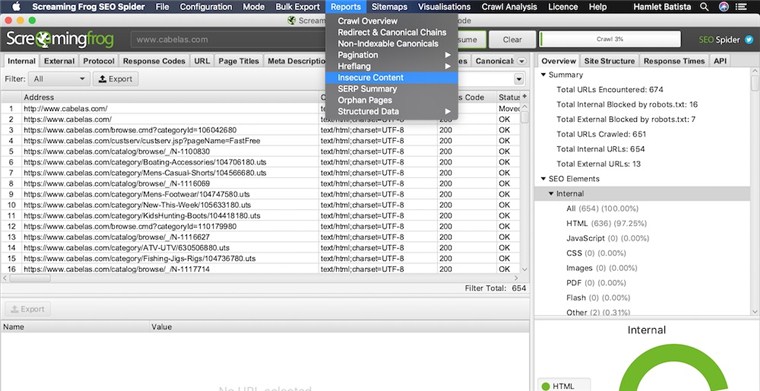The width and height of the screenshot is (760, 391).
Task: Switch to the External tab
Action: point(59,61)
